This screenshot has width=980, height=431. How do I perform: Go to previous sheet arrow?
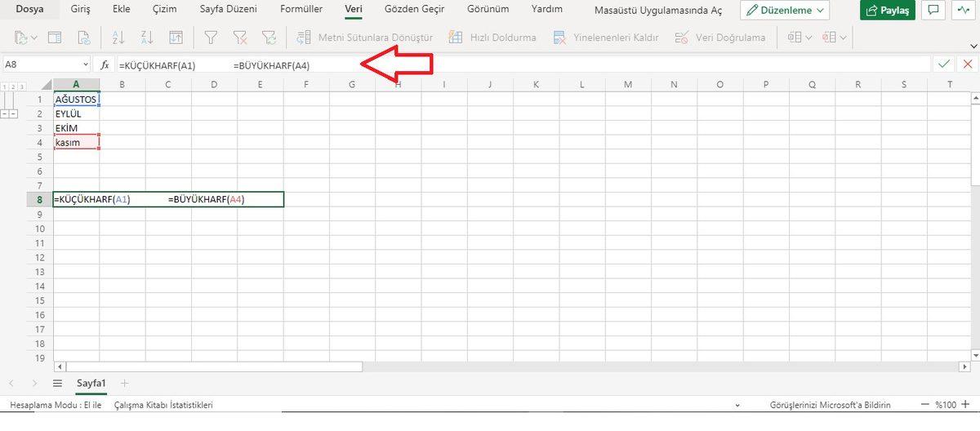coord(11,382)
